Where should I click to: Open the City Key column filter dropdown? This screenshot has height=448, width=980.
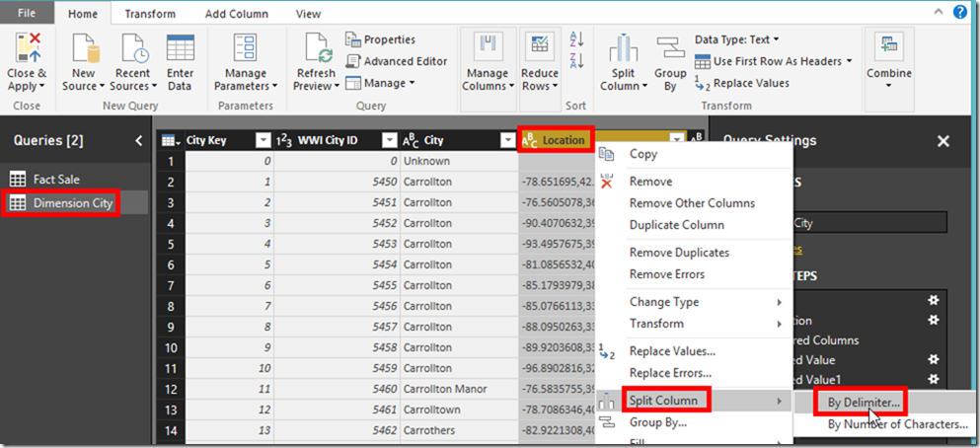pyautogui.click(x=264, y=140)
